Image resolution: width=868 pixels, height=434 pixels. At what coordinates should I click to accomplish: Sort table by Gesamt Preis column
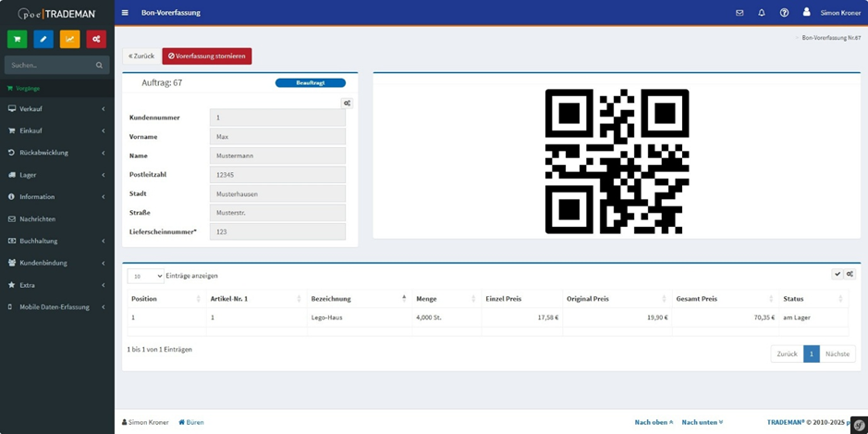coord(725,299)
